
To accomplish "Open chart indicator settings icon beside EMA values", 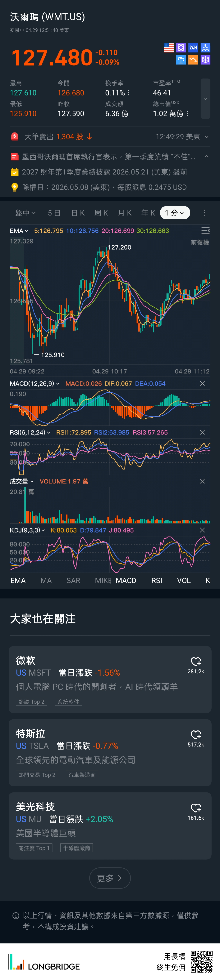I will [205, 230].
